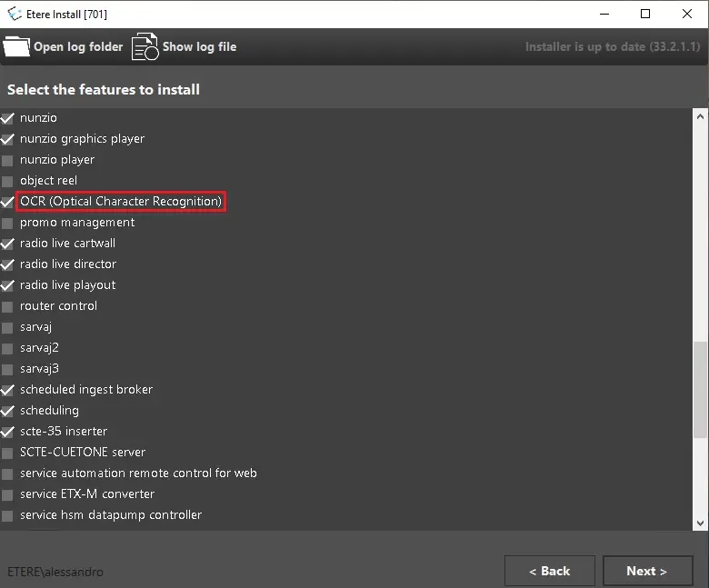709x588 pixels.
Task: Disable the radio live cartwall checkbox
Action: pyautogui.click(x=8, y=244)
